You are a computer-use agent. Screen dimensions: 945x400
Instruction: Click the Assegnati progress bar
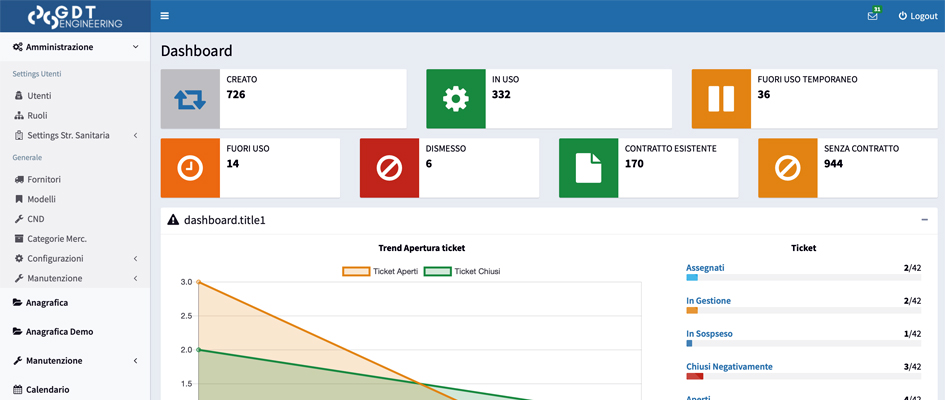[x=803, y=278]
